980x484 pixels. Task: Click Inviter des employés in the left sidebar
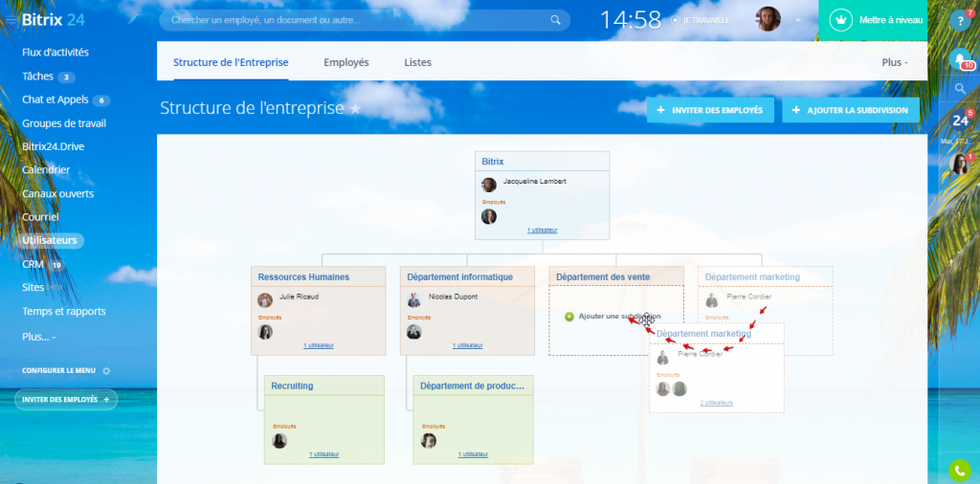coord(66,400)
